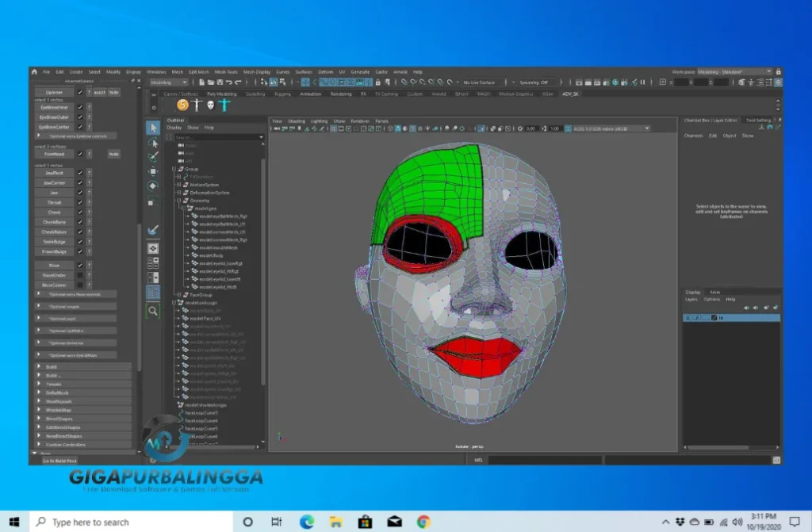Expand the Geometry node in the Outliner

point(179,201)
